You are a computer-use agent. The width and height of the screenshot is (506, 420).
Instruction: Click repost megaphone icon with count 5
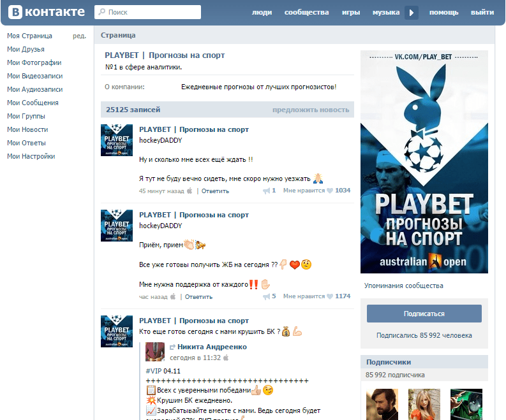[x=266, y=296]
